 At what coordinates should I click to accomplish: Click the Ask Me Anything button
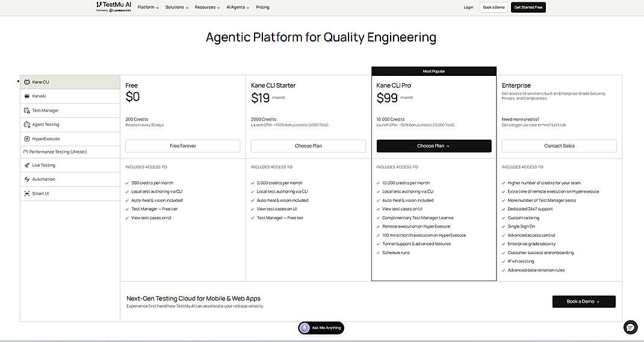tap(321, 328)
